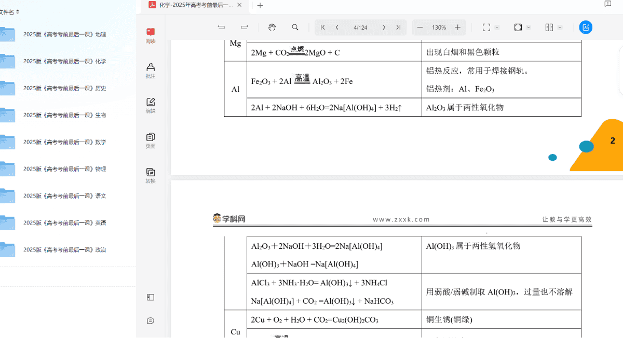Click the blue AI assistant icon
The height and width of the screenshot is (364, 623).
click(x=586, y=27)
